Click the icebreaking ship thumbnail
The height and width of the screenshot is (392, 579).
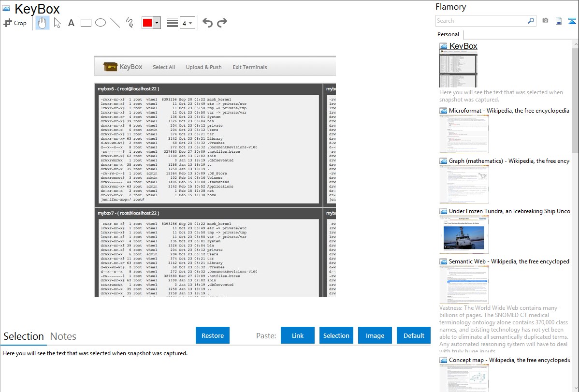point(464,234)
